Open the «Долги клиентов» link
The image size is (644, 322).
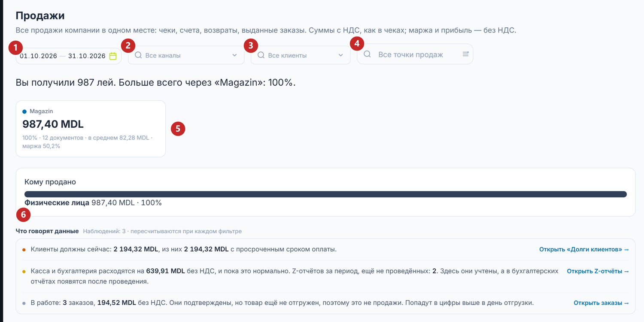[584, 249]
